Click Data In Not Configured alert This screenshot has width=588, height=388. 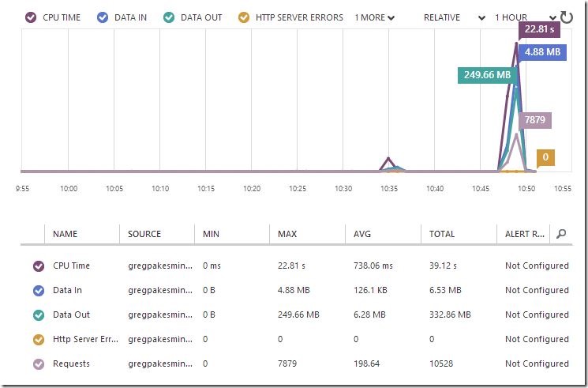537,290
